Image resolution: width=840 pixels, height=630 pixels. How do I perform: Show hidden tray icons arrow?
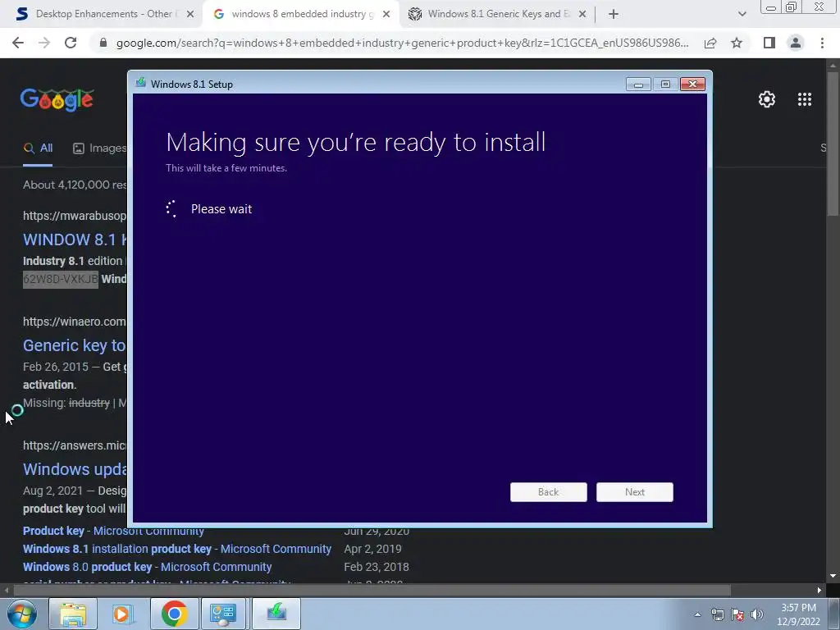pos(697,614)
